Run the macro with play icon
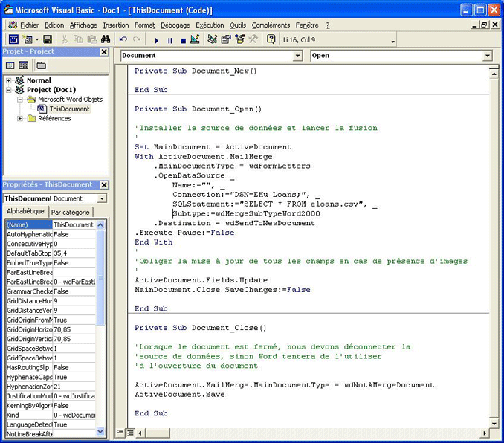Image resolution: width=504 pixels, height=443 pixels. [157, 40]
